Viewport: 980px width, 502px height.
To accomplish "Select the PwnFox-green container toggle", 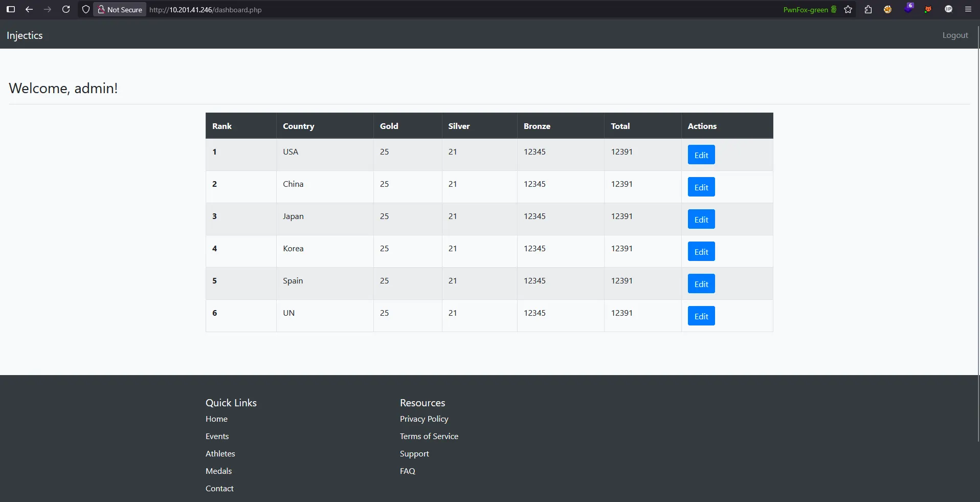I will (810, 9).
